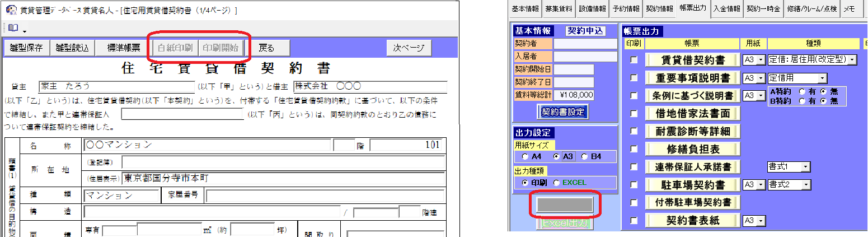Open the 入金情報 tab
The height and width of the screenshot is (237, 868).
click(727, 8)
